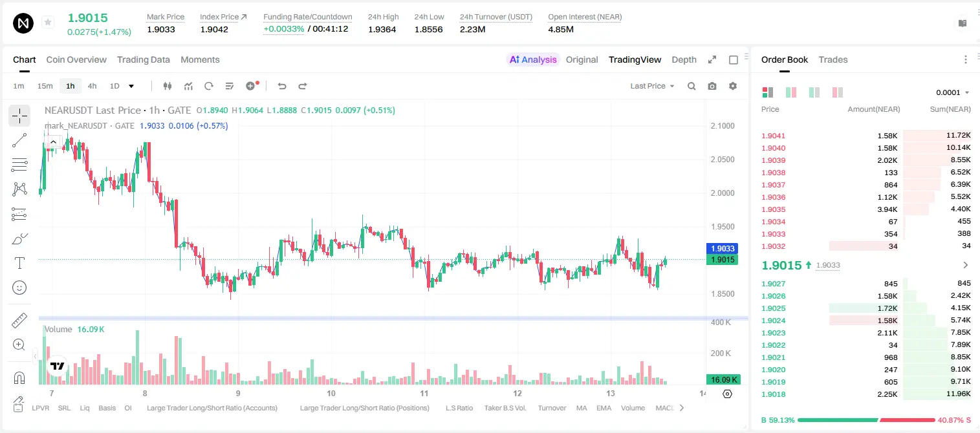980x433 pixels.
Task: Open the emoji sticker tool
Action: [x=19, y=288]
